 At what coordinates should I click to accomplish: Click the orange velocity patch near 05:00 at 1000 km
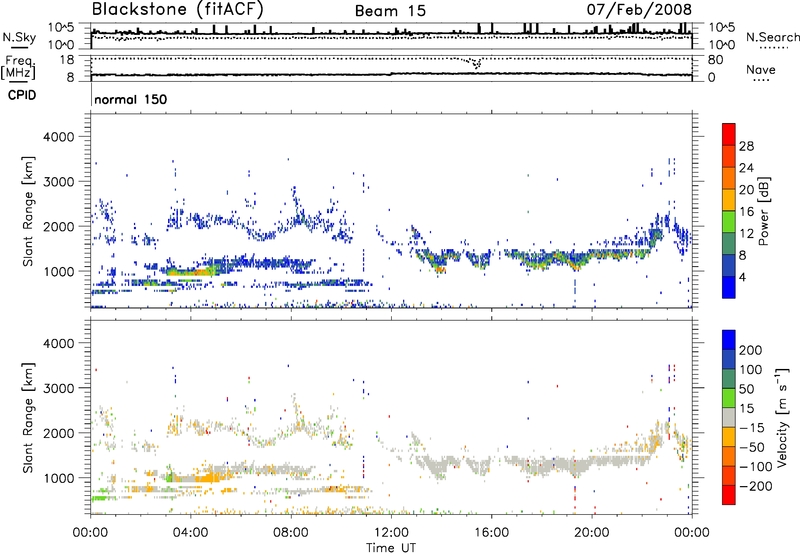[209, 478]
